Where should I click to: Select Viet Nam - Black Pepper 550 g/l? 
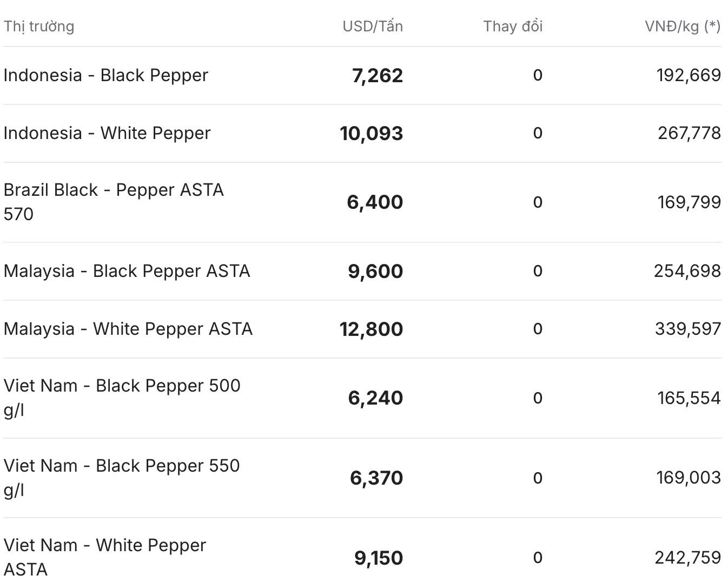[122, 478]
